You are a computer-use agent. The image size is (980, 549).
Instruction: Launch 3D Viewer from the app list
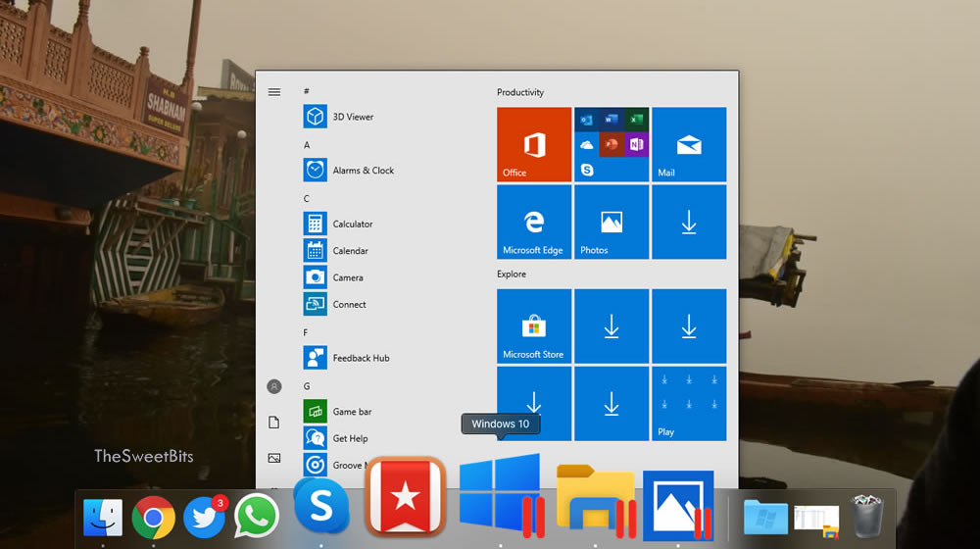338,117
